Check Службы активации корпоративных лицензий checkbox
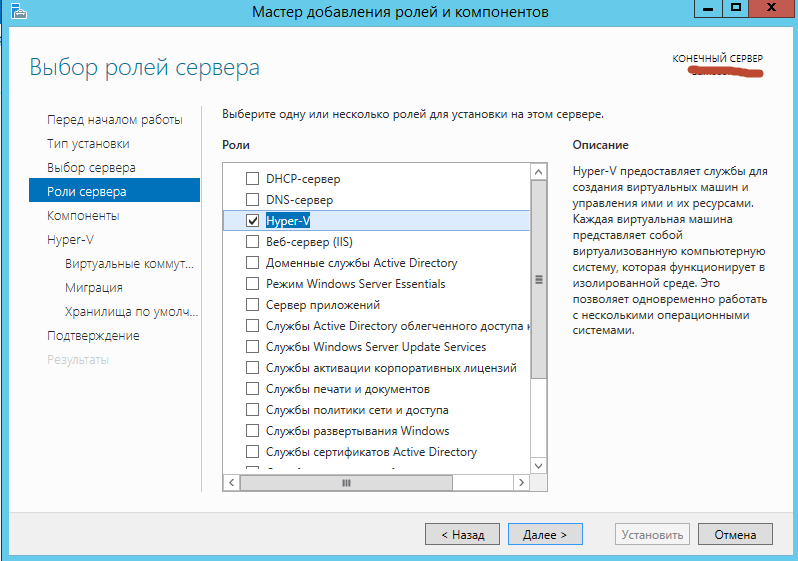 click(252, 368)
